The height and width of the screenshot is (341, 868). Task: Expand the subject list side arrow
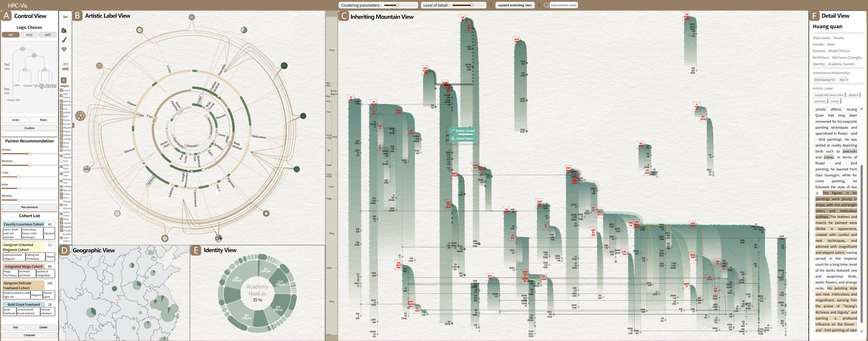(73, 125)
